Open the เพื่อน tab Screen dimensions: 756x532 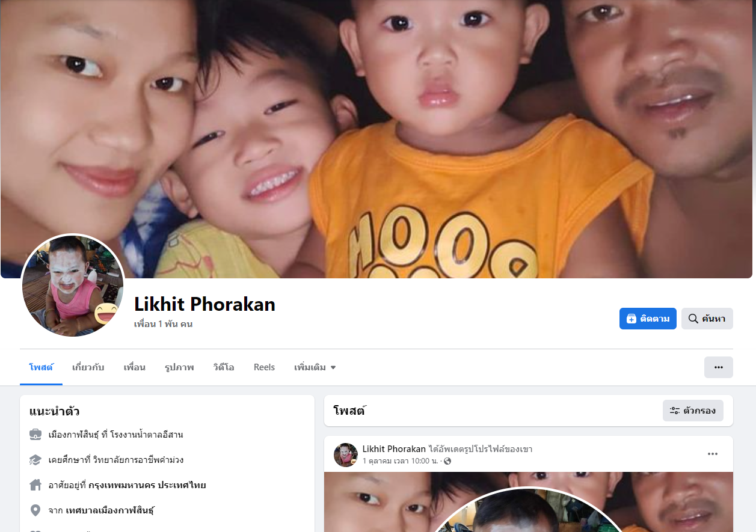(x=134, y=367)
